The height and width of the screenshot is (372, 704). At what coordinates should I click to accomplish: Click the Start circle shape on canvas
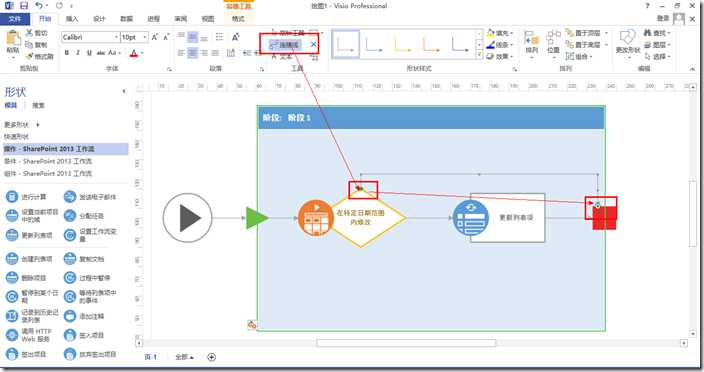coord(187,218)
